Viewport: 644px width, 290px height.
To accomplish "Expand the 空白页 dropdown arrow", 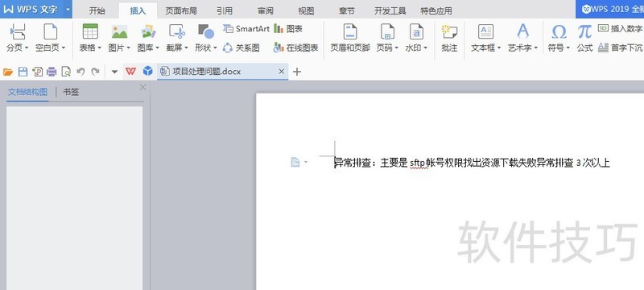I will point(64,48).
